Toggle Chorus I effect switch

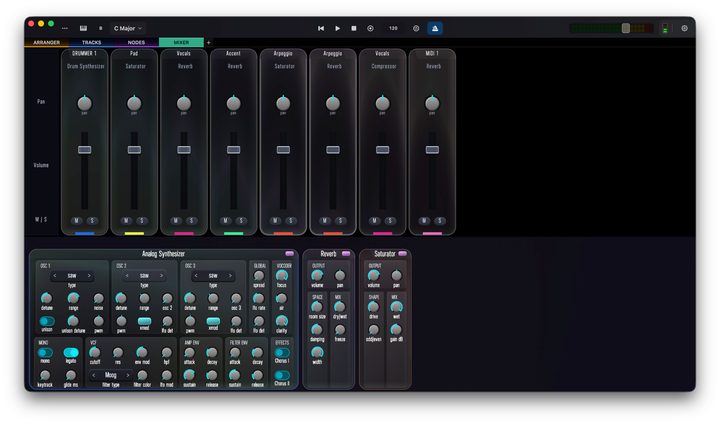(x=281, y=353)
